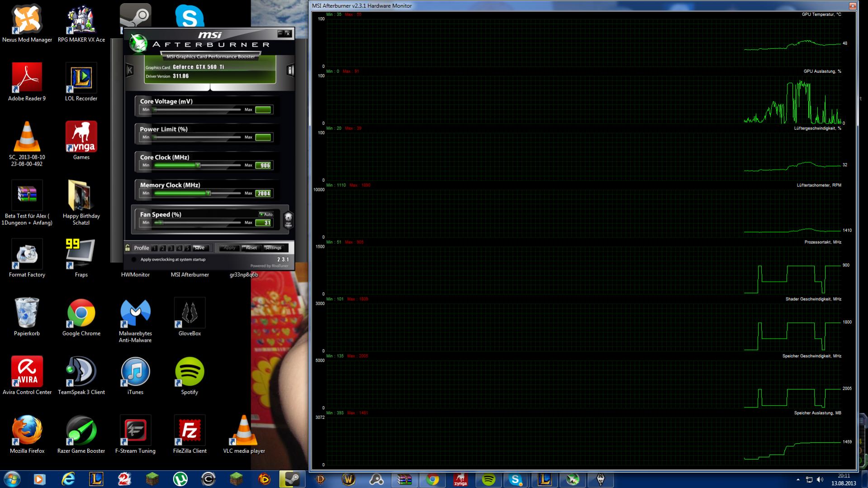Image resolution: width=868 pixels, height=488 pixels.
Task: Open Kombustor via the K side button
Action: 129,70
